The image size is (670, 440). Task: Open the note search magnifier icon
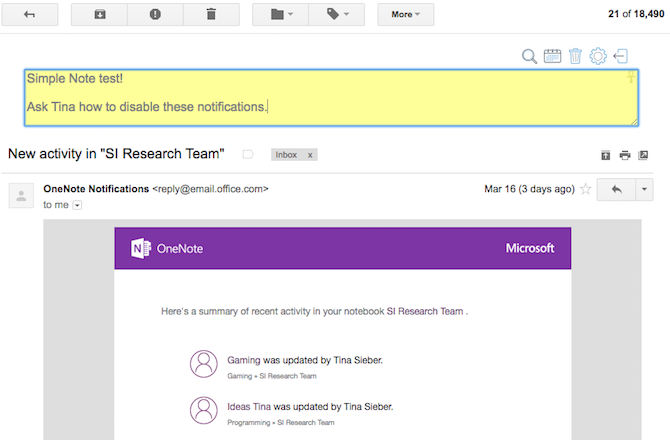click(x=530, y=56)
